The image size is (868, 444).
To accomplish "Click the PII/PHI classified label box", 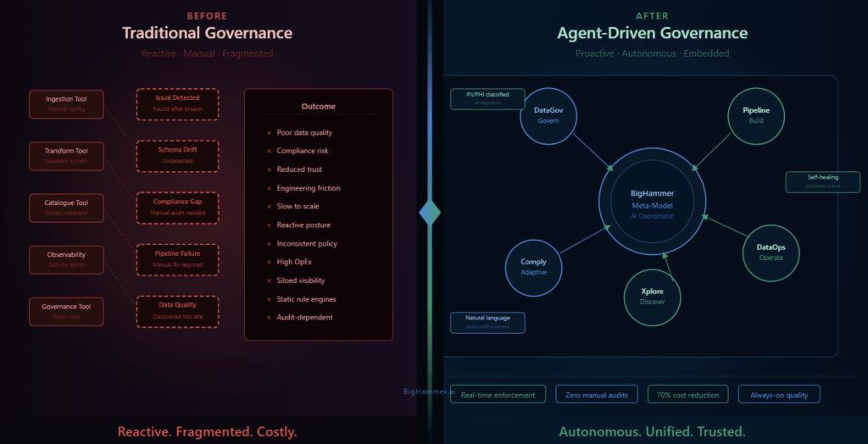I will (487, 98).
